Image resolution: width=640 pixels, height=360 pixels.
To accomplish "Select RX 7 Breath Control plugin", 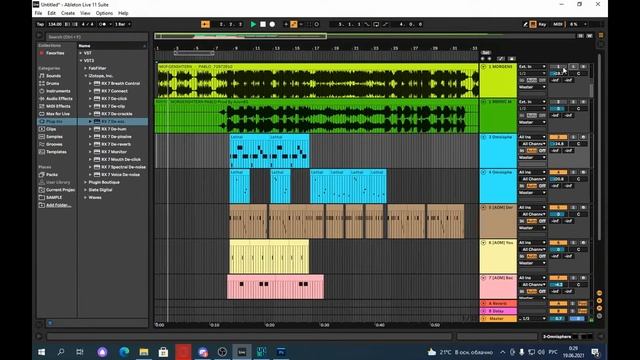I will tap(120, 83).
